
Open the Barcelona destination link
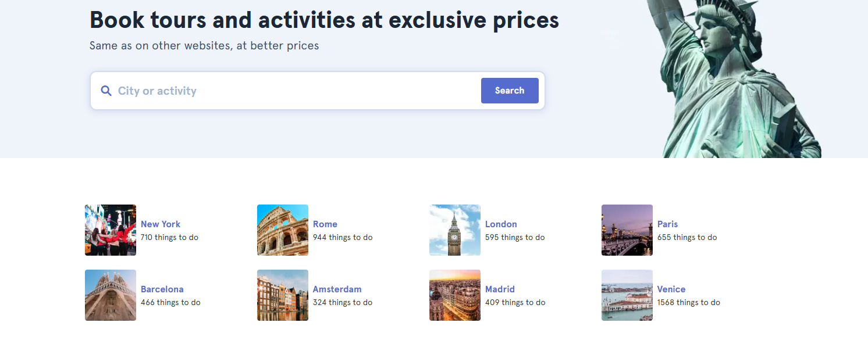(x=162, y=289)
